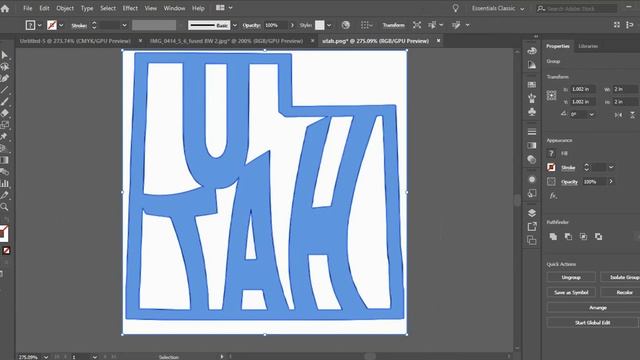Click Pathfinder Minus Front icon
Screen dimensions: 640x360
click(568, 237)
